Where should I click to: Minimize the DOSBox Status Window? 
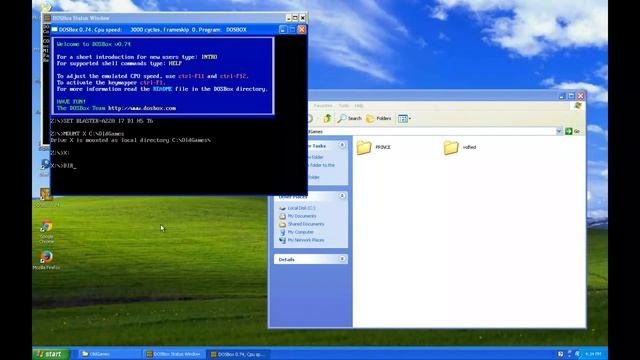(289, 18)
